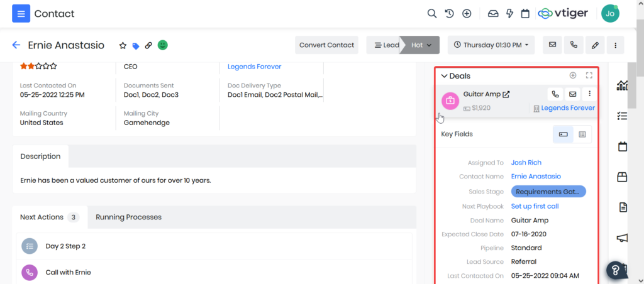Click the pencil edit icon in header

[x=594, y=45]
